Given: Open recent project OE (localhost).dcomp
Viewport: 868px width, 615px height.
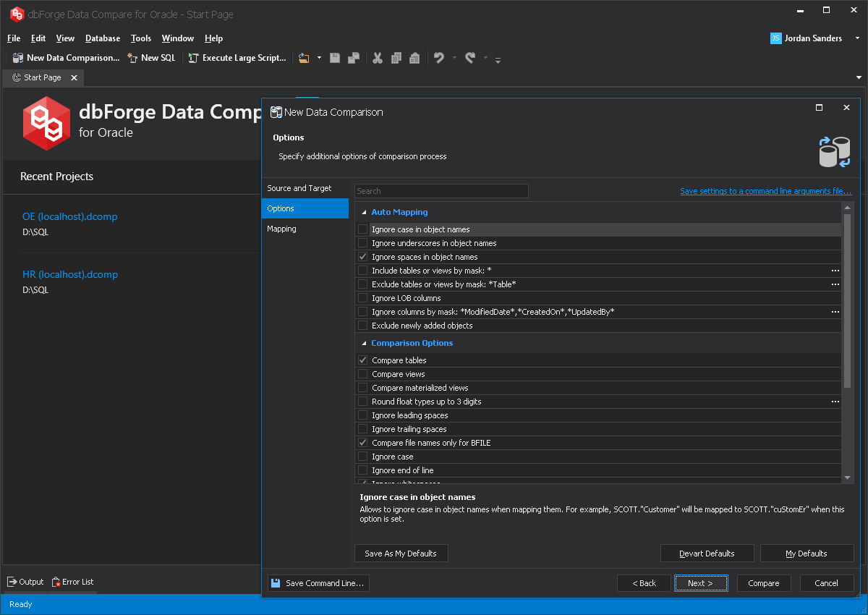Looking at the screenshot, I should pos(69,216).
